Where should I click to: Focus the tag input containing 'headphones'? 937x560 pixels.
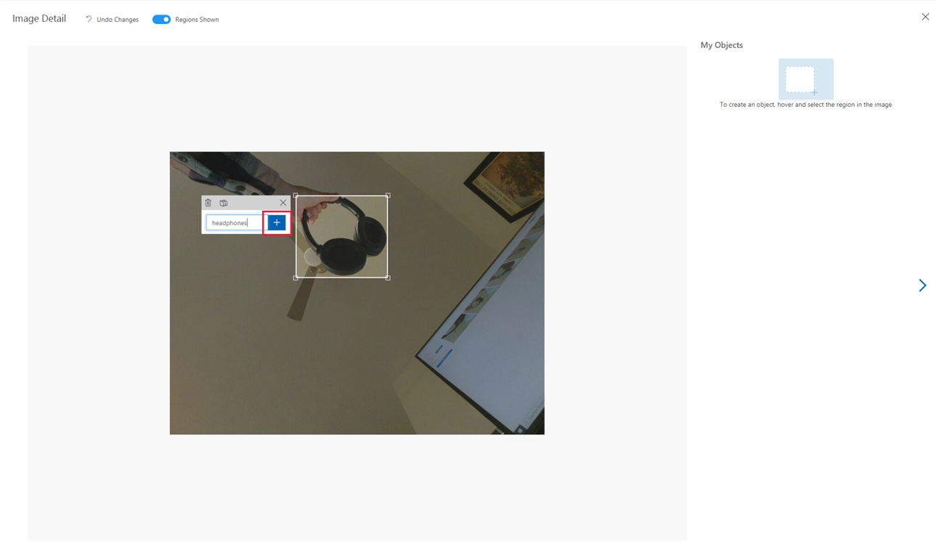pyautogui.click(x=235, y=223)
